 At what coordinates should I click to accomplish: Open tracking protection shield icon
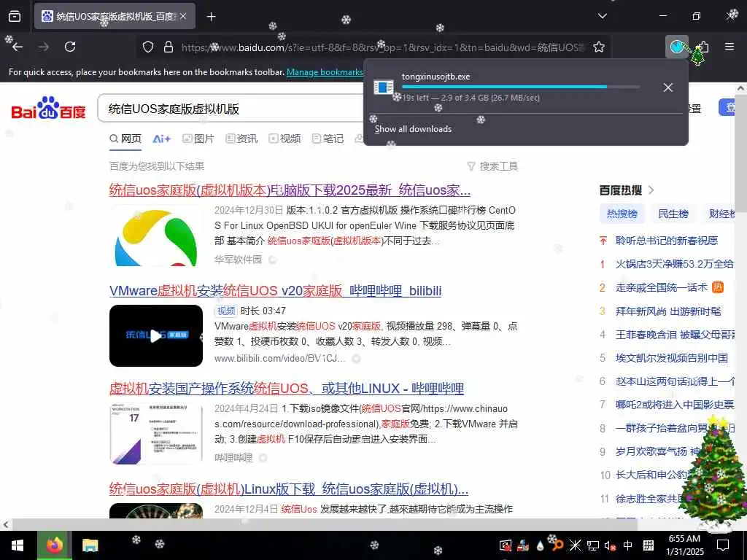tap(148, 47)
